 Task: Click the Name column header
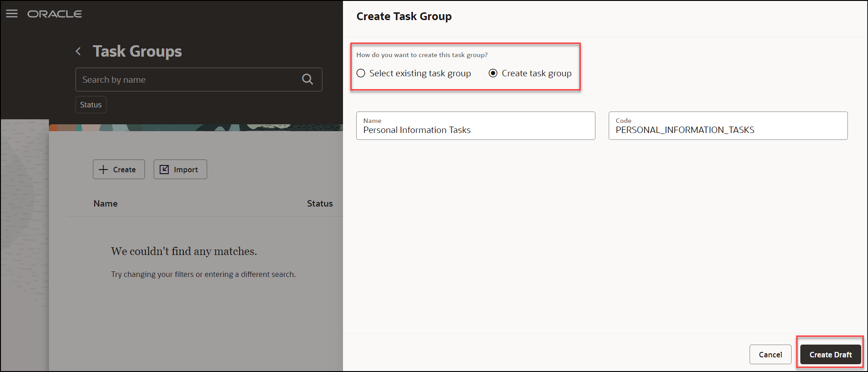106,204
